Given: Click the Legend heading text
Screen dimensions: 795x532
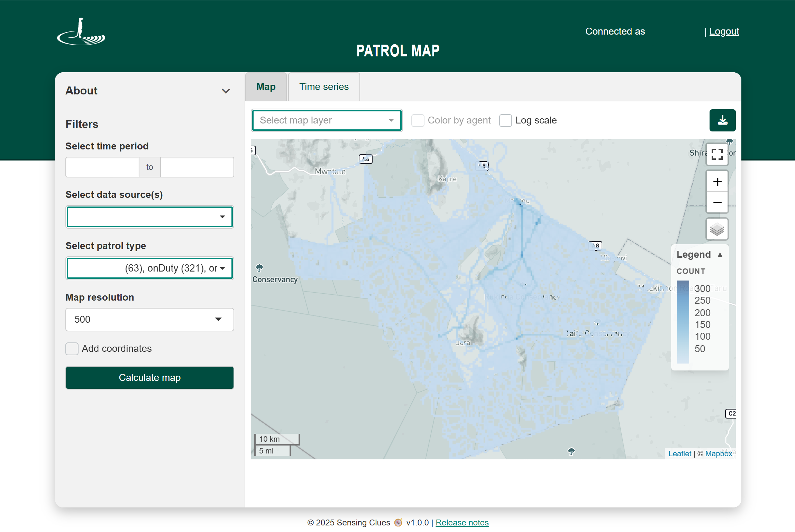Looking at the screenshot, I should pos(693,255).
